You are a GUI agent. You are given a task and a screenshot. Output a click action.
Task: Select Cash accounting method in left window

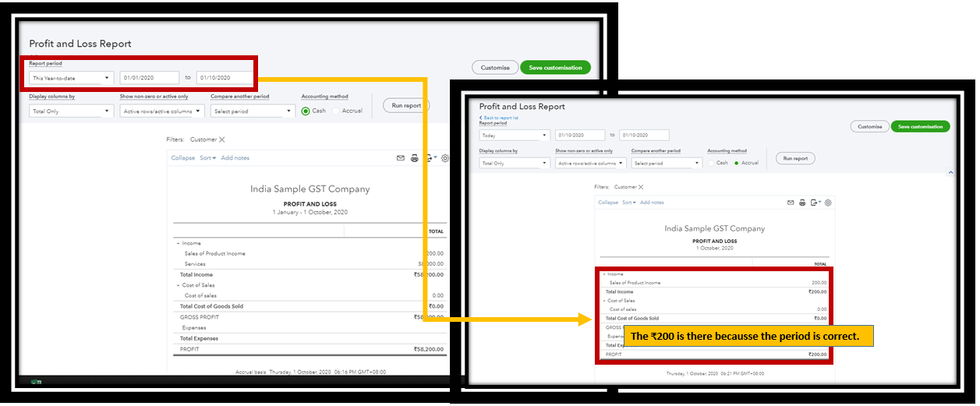[x=306, y=111]
